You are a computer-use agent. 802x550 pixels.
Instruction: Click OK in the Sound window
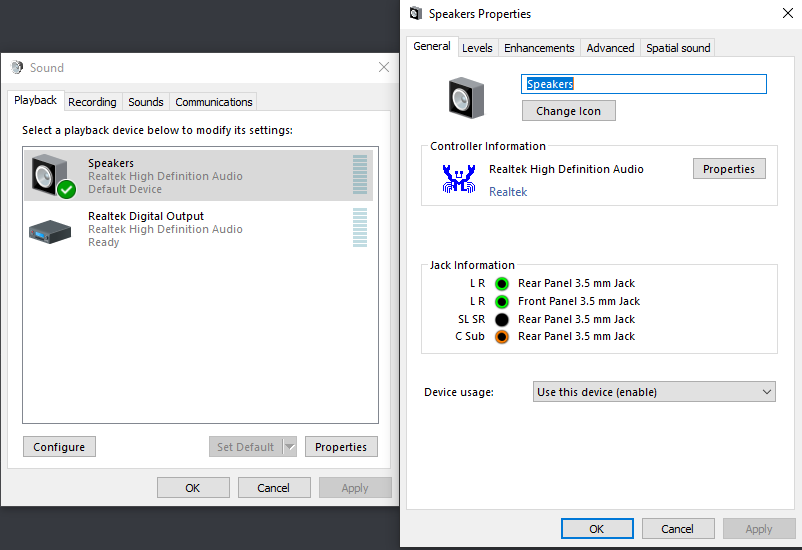pyautogui.click(x=193, y=488)
